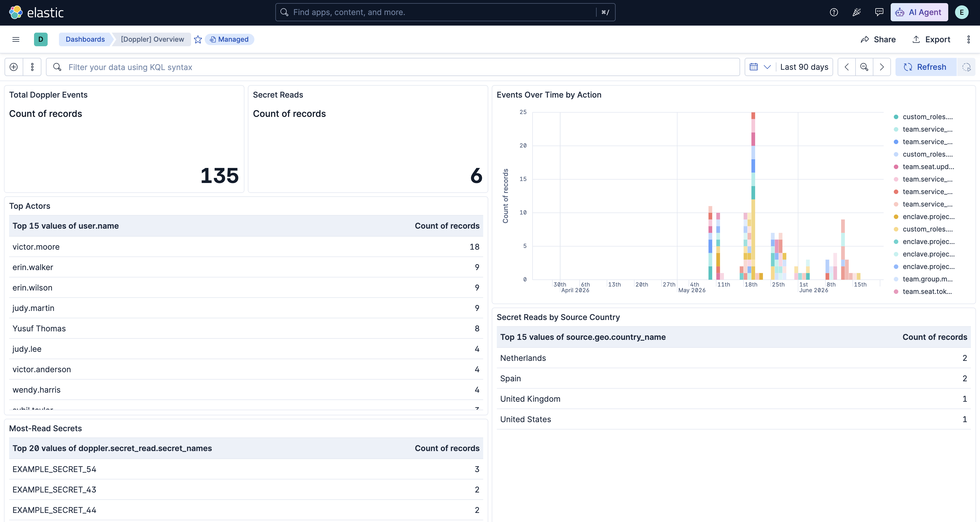Viewport: 980px width, 522px height.
Task: Select the judy.lee row
Action: (x=246, y=349)
